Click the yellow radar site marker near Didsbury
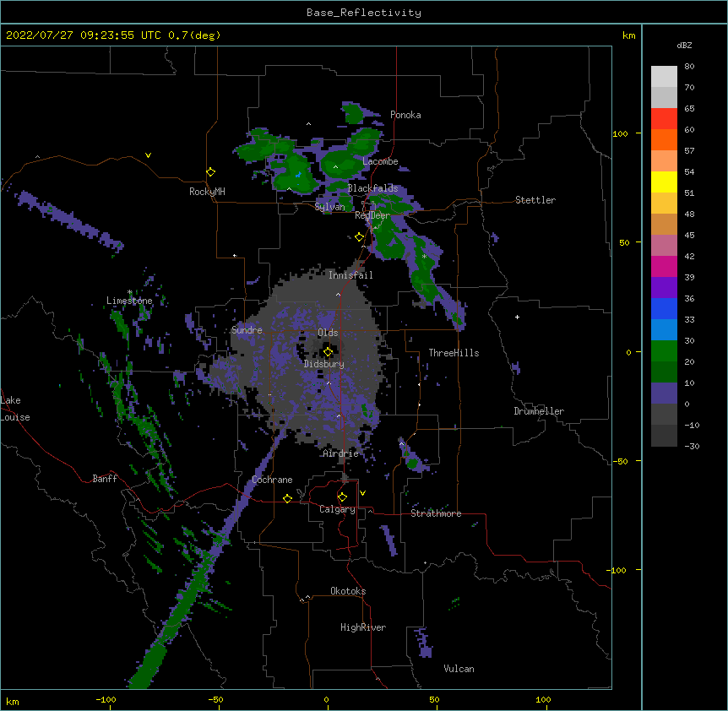Screen dimensions: 728x711 [x=328, y=352]
